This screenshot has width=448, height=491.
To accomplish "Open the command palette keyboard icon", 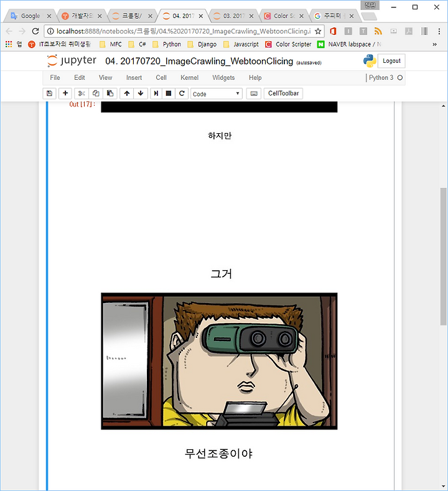I will tap(254, 93).
